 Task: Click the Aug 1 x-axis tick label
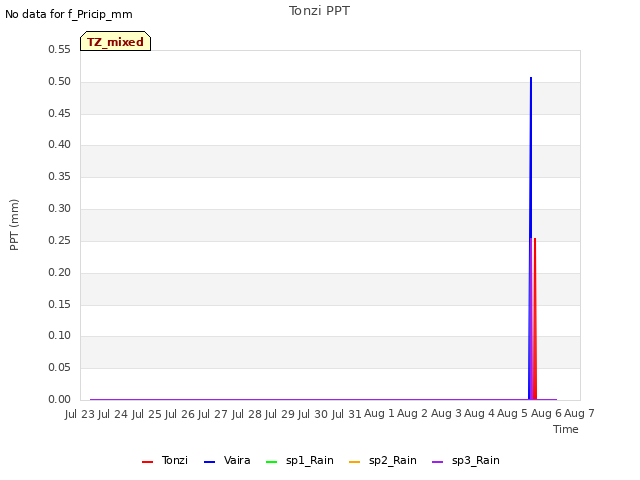[x=379, y=413]
